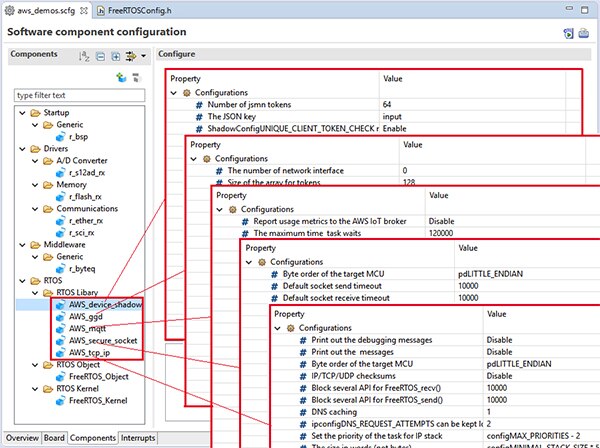Image resolution: width=600 pixels, height=448 pixels.
Task: Click the type filter text field
Action: click(x=77, y=95)
